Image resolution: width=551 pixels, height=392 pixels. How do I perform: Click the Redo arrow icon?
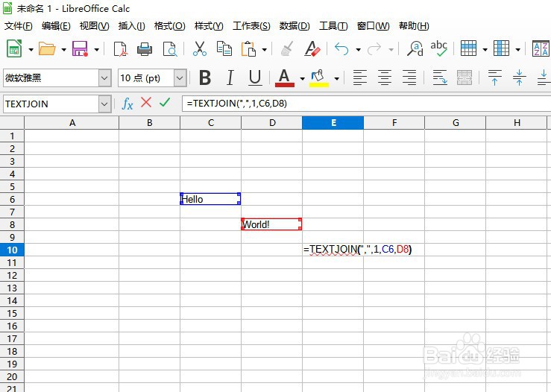374,49
